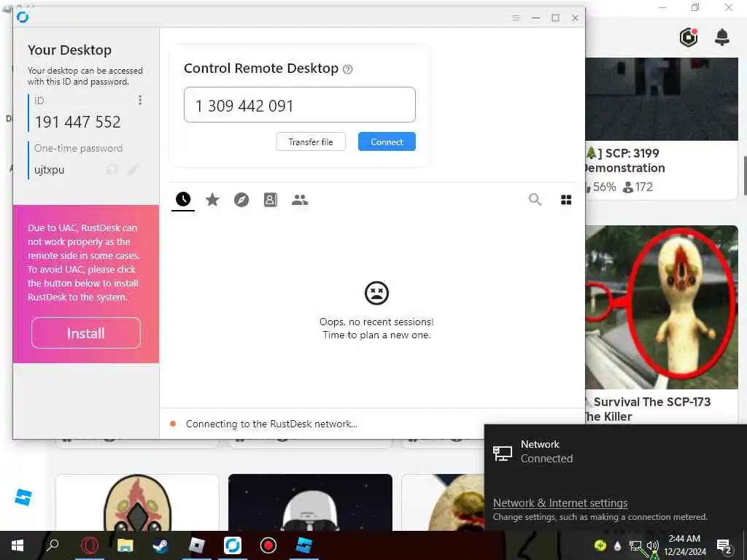747x560 pixels.
Task: Select the Recent sessions clock tab
Action: [183, 200]
